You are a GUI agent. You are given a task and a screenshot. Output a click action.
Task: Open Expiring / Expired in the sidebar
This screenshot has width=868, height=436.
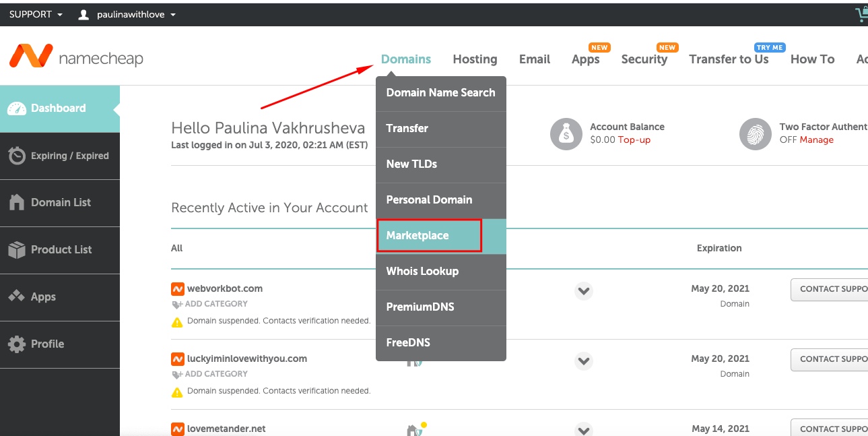60,156
